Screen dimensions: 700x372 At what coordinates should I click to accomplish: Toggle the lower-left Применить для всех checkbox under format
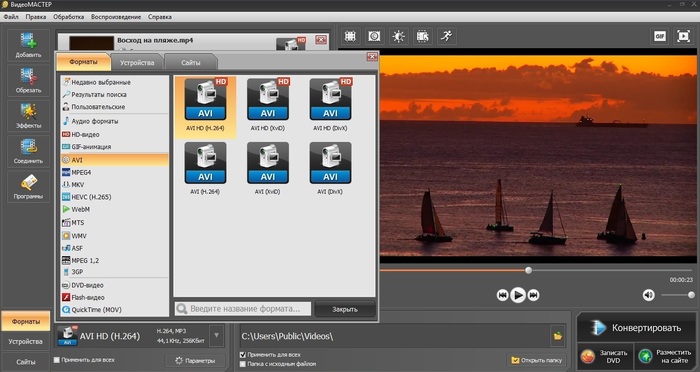pos(57,360)
